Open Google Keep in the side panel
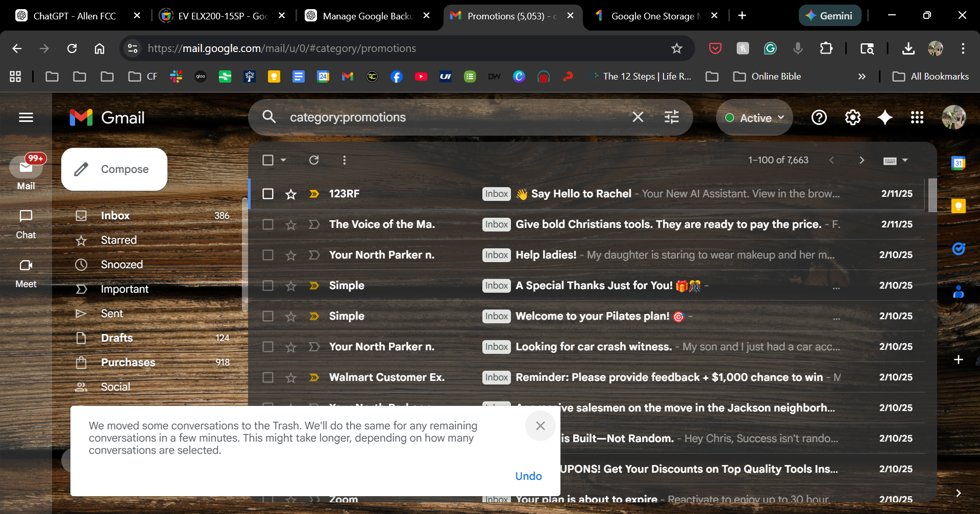 958,206
